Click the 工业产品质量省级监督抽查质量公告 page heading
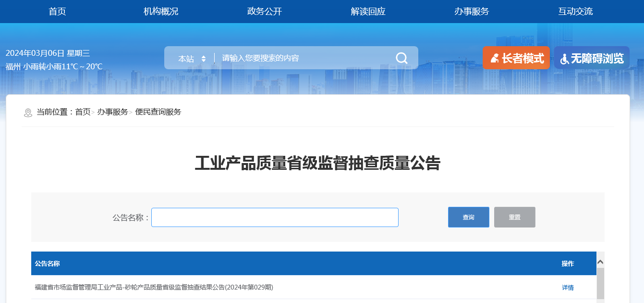The image size is (644, 303). (x=317, y=164)
